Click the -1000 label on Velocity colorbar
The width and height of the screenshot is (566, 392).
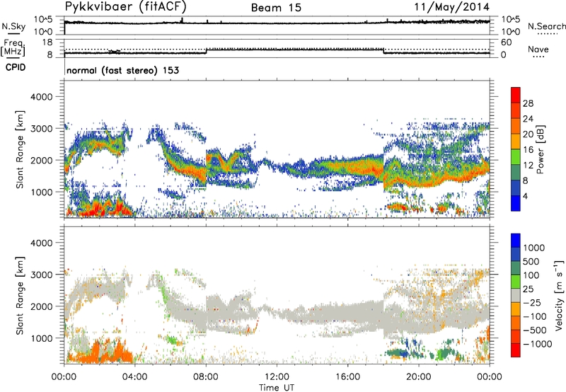tap(538, 344)
